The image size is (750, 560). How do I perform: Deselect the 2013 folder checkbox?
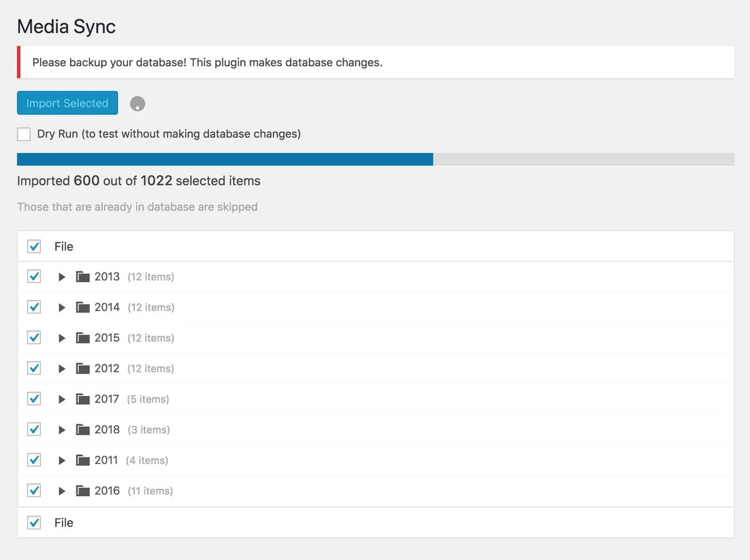34,276
